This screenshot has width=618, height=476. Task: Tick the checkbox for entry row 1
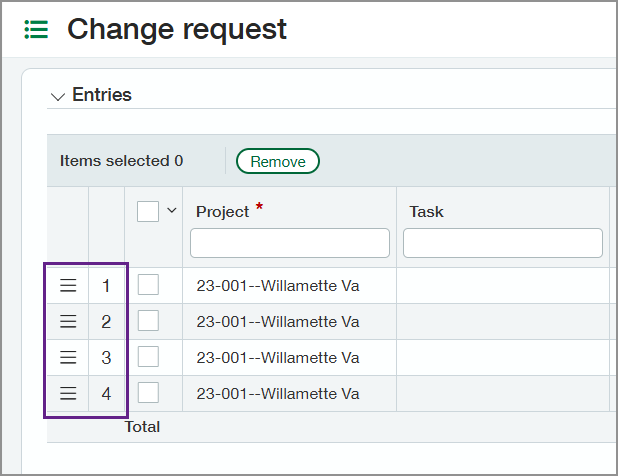(x=148, y=286)
